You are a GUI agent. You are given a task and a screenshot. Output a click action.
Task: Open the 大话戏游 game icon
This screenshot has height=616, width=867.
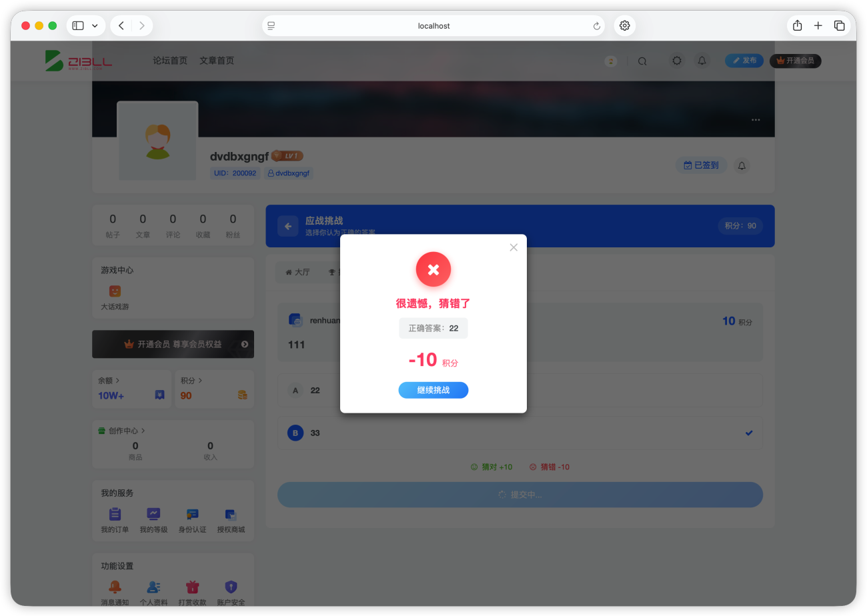[115, 291]
